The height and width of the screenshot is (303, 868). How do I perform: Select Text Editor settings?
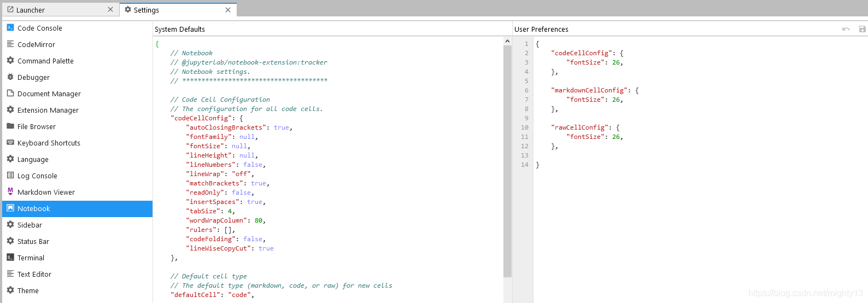(x=77, y=274)
